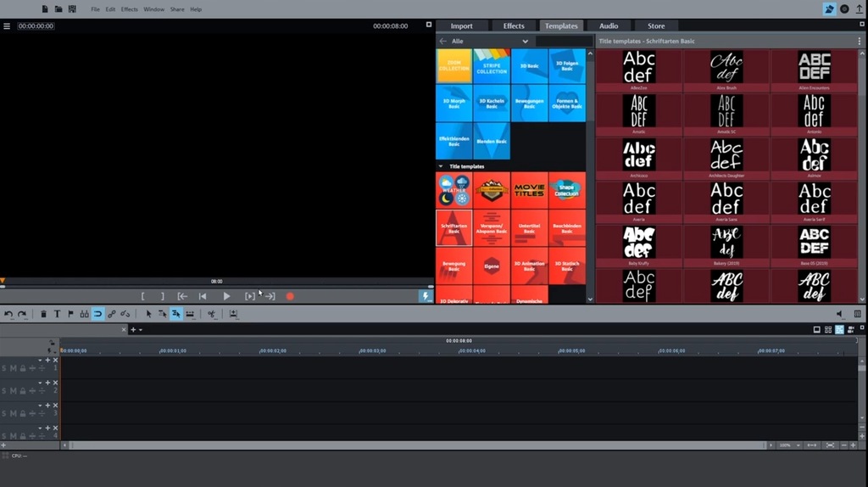
Task: Expand track 3 dropdown arrow
Action: coord(40,406)
